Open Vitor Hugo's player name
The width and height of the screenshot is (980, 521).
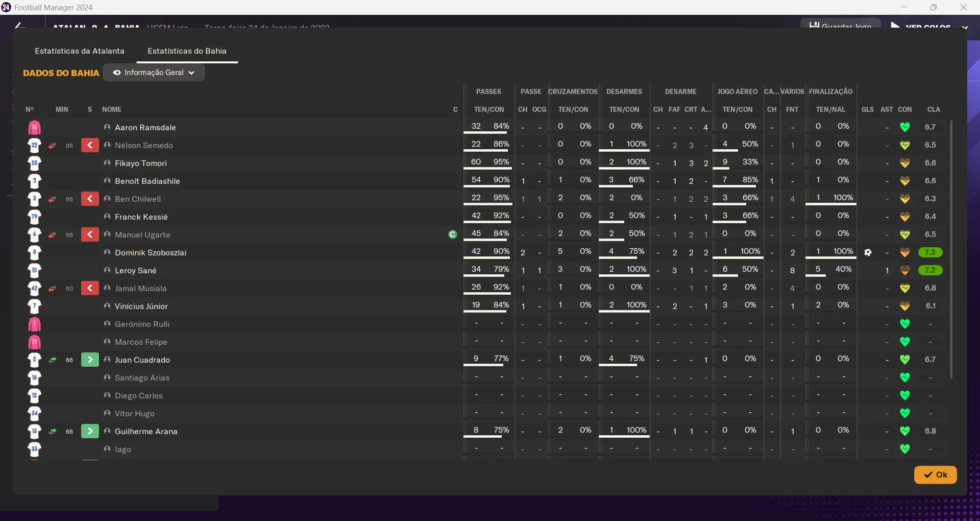coord(135,413)
